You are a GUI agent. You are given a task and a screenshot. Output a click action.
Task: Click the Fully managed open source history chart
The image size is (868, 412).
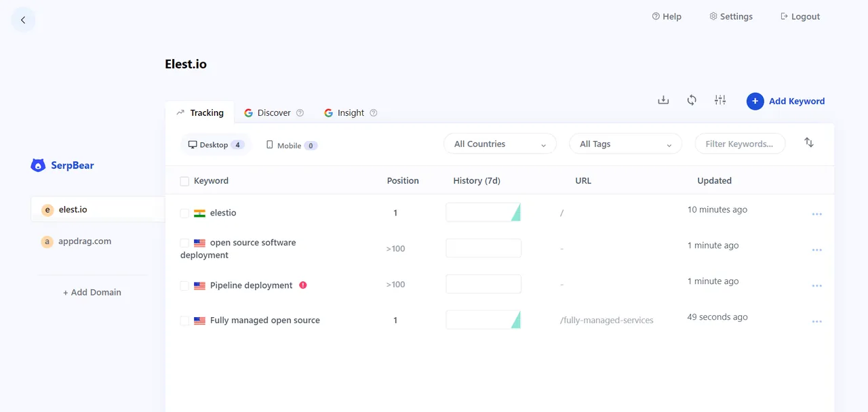(484, 320)
